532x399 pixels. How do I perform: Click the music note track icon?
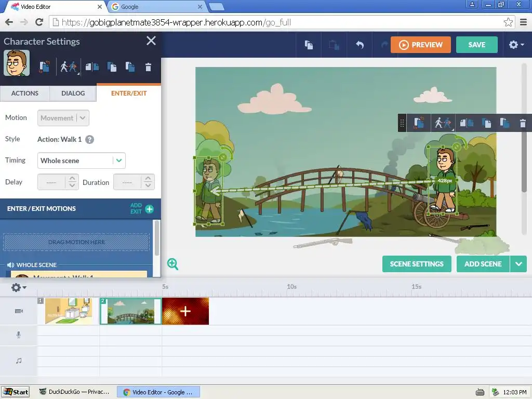[19, 361]
